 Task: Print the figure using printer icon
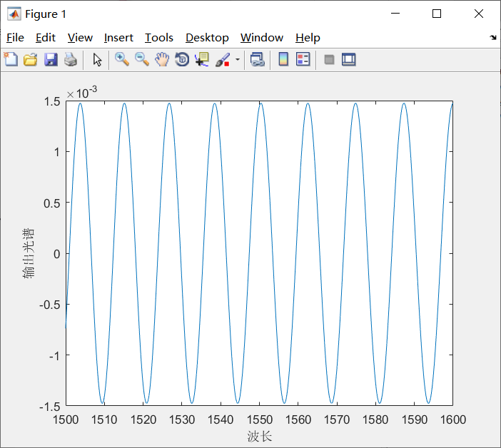pos(70,60)
